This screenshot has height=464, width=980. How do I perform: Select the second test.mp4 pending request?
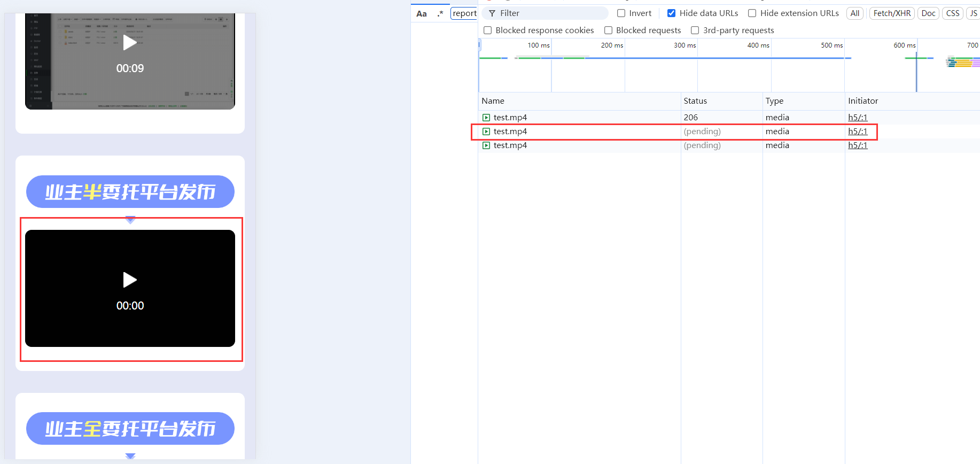click(x=729, y=132)
